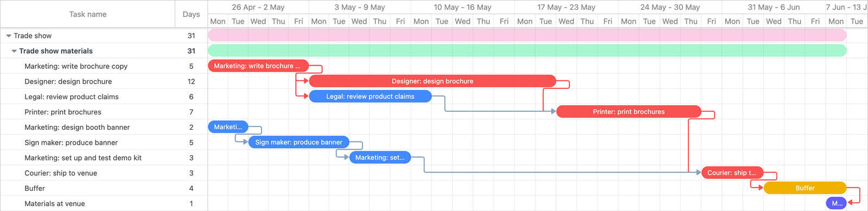The width and height of the screenshot is (868, 211).
Task: Click the days value 12 for Designer row
Action: click(191, 81)
